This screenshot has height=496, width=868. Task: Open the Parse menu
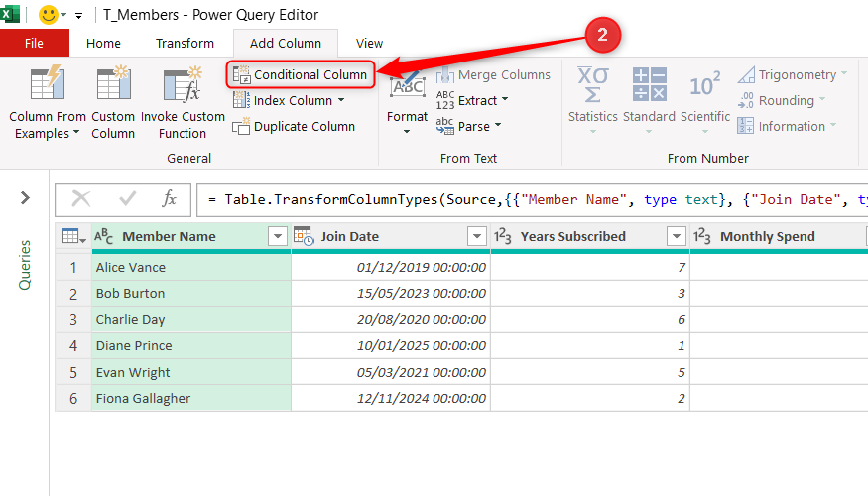coord(468,127)
